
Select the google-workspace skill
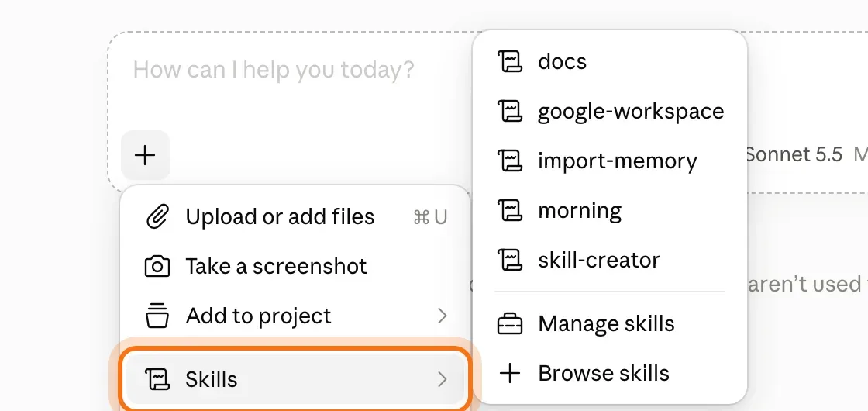coord(610,112)
